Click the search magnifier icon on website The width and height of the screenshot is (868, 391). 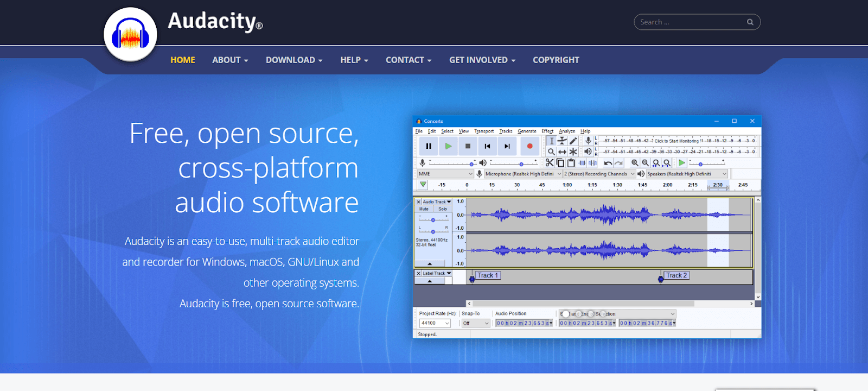click(750, 22)
